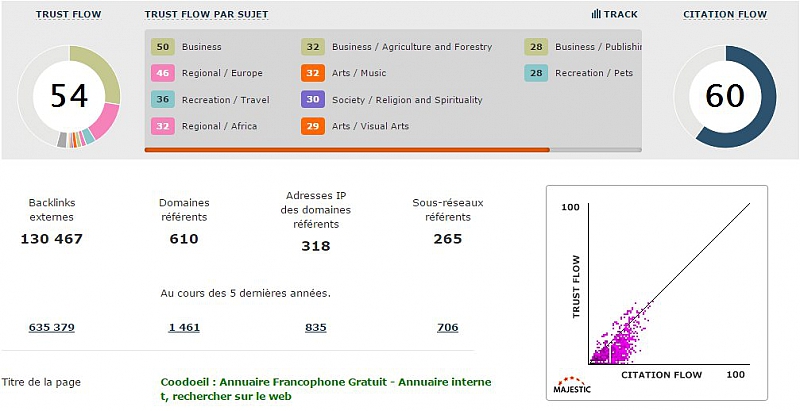This screenshot has height=411, width=800.
Task: Select the 30 Society / Religion badge
Action: tap(313, 99)
